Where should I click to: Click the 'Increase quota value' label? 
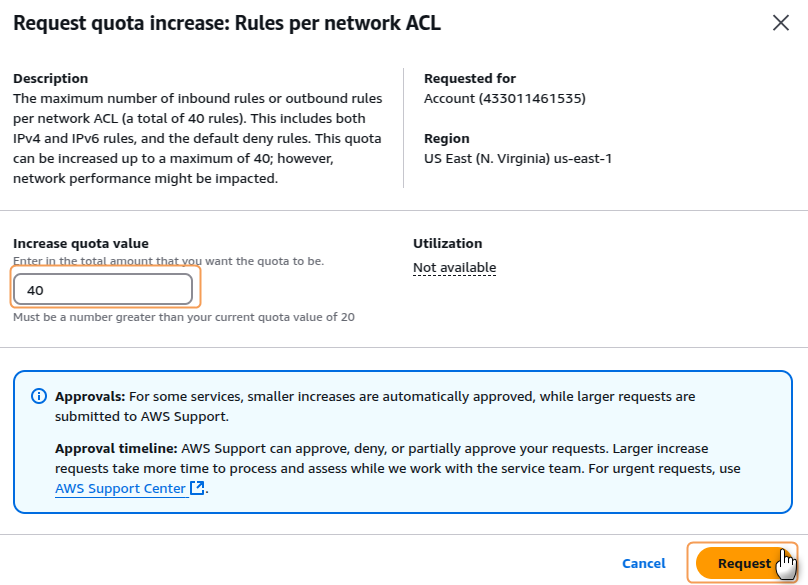point(80,243)
